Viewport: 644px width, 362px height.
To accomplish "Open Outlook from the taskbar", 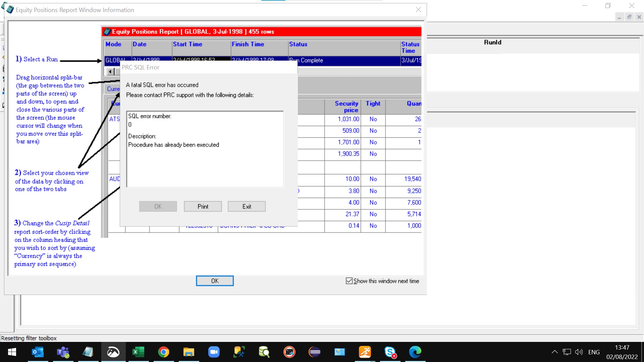I will click(x=38, y=352).
